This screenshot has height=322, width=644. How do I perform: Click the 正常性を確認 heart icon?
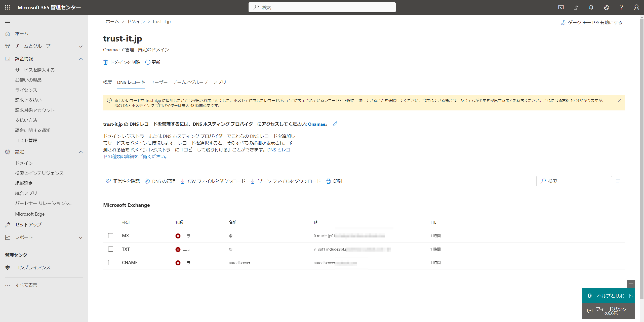108,181
